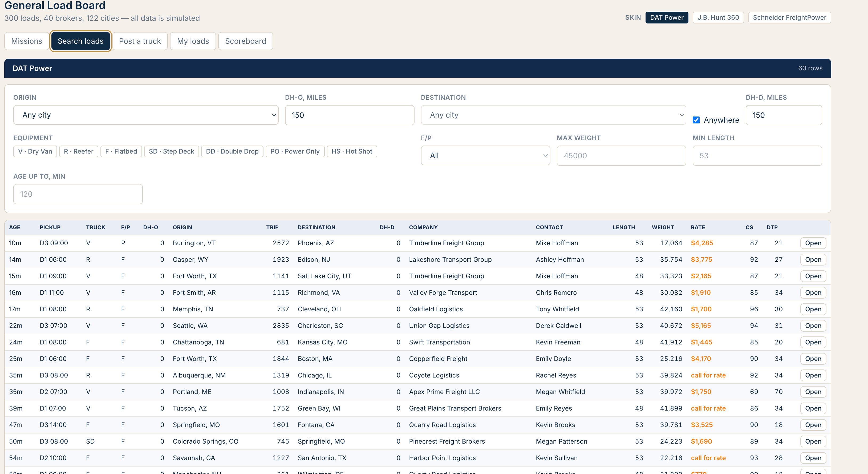Open the Savannah, GA to San Antonio load
This screenshot has height=474, width=868.
813,458
